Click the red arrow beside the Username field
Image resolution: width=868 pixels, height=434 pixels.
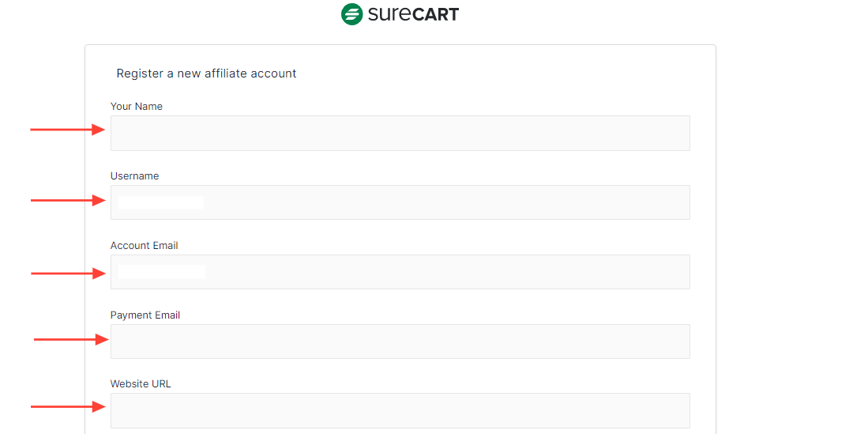[x=68, y=201]
